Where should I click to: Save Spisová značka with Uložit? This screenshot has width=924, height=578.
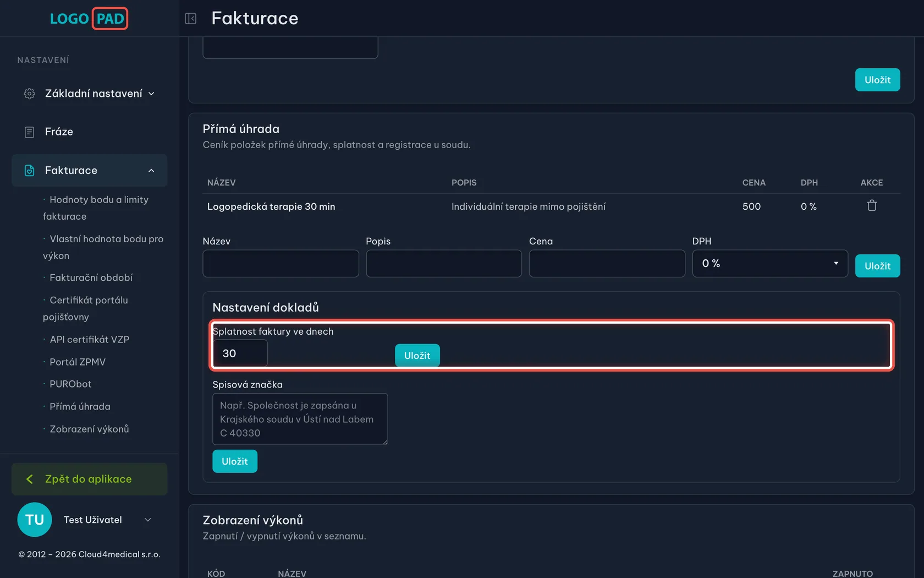(235, 461)
